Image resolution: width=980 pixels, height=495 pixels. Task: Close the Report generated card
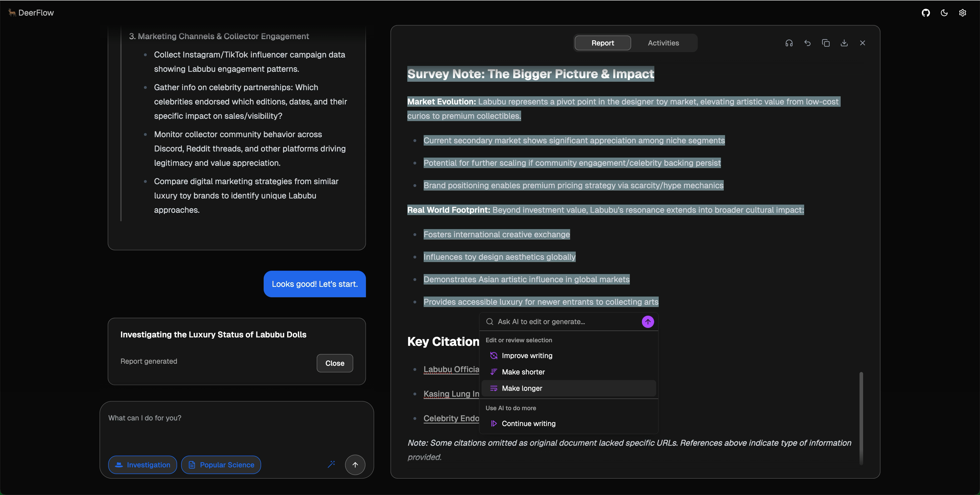pyautogui.click(x=334, y=363)
